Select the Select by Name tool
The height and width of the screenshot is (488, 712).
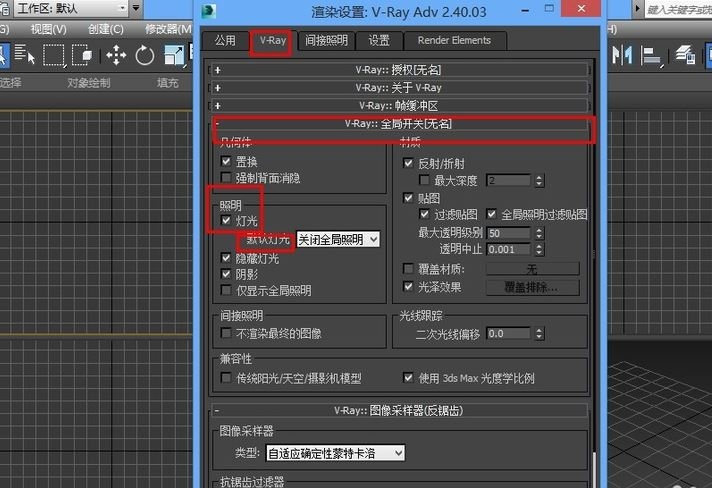click(x=25, y=54)
